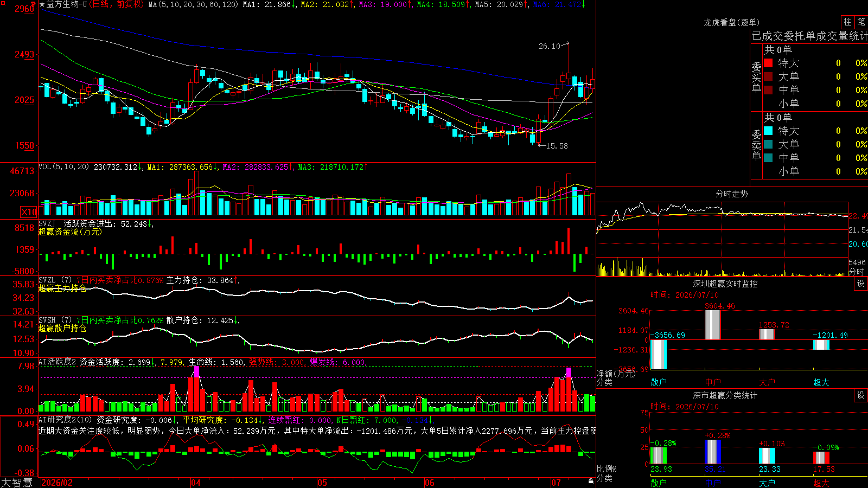This screenshot has height=488, width=868.
Task: Click the 超赢散户持仓 label
Action: [x=62, y=328]
